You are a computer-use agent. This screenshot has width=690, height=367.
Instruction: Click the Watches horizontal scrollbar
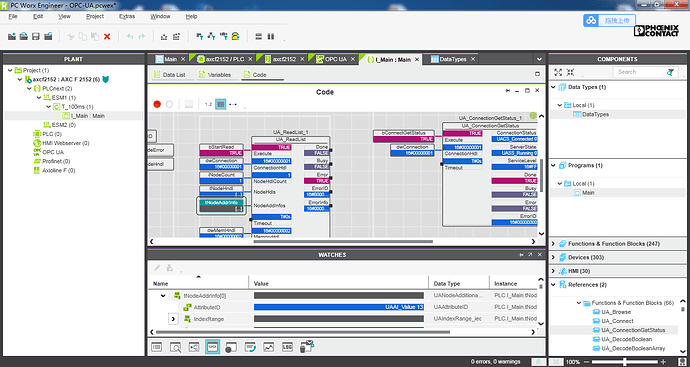pyautogui.click(x=303, y=332)
